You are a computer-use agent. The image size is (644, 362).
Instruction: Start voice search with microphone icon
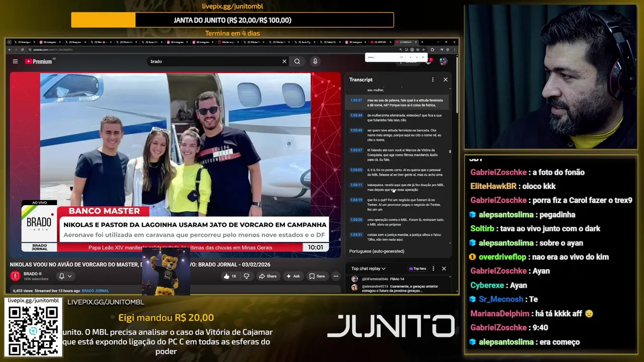pos(315,61)
